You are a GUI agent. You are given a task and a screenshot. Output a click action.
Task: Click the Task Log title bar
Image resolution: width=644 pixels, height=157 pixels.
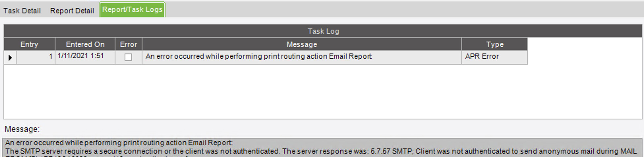(x=323, y=31)
